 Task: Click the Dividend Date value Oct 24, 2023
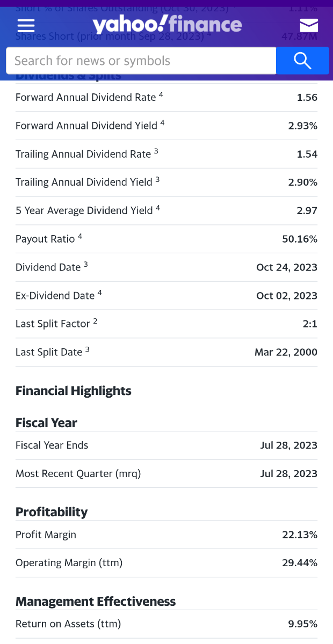(x=287, y=268)
